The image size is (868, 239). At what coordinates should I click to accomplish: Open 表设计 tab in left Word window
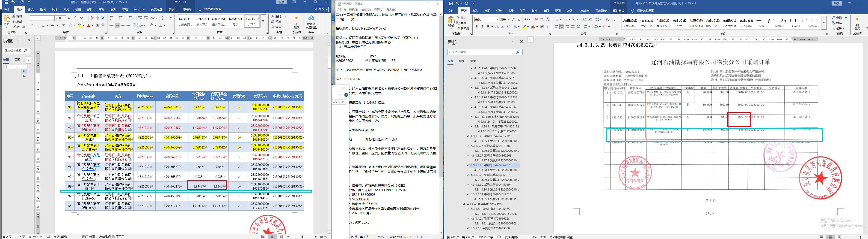[x=173, y=9]
